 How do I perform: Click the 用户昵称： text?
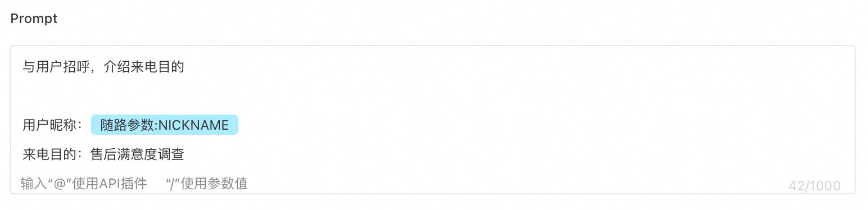53,125
